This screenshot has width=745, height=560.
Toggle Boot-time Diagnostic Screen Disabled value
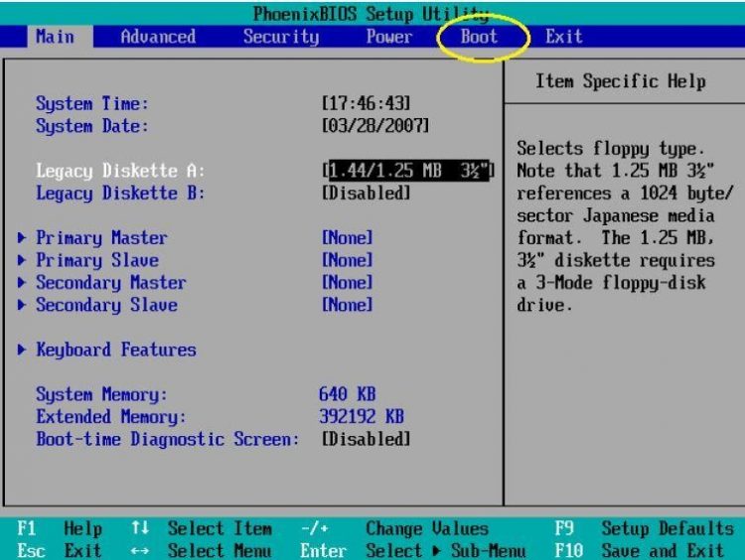point(366,439)
